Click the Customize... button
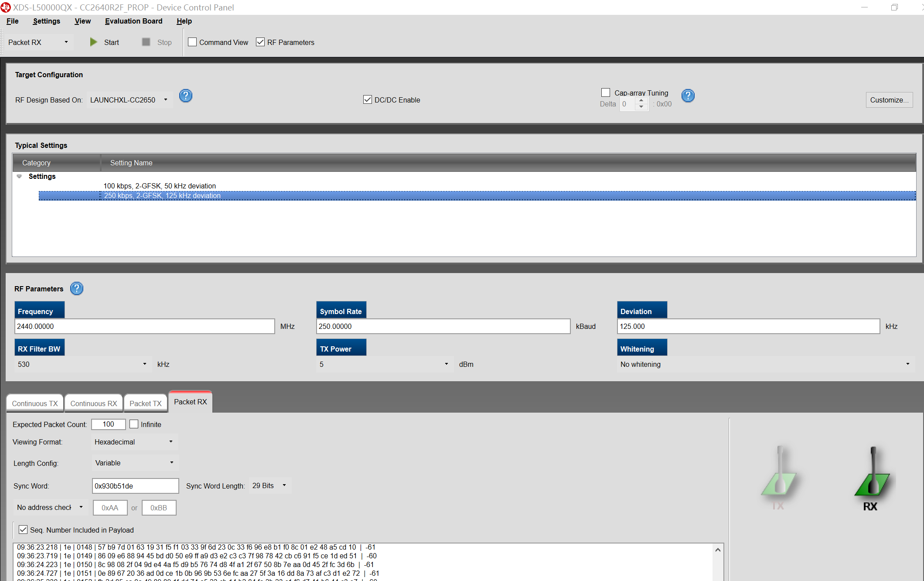 [889, 100]
